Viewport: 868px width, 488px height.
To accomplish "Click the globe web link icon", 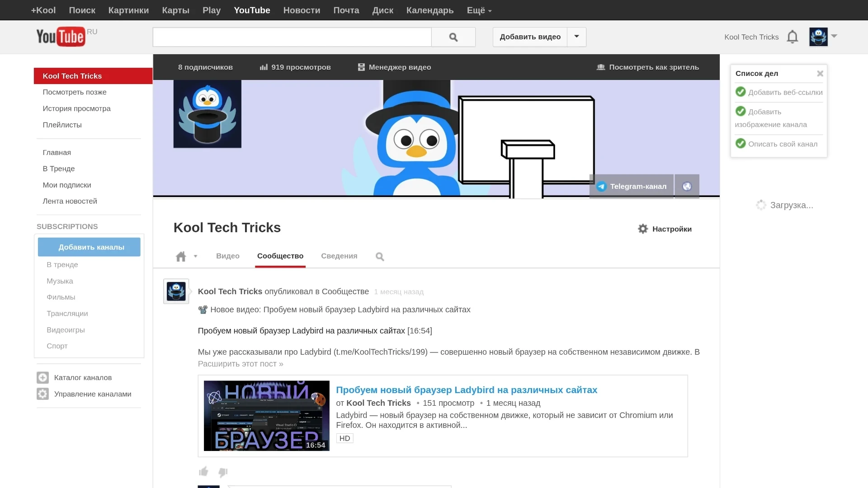I will [687, 186].
